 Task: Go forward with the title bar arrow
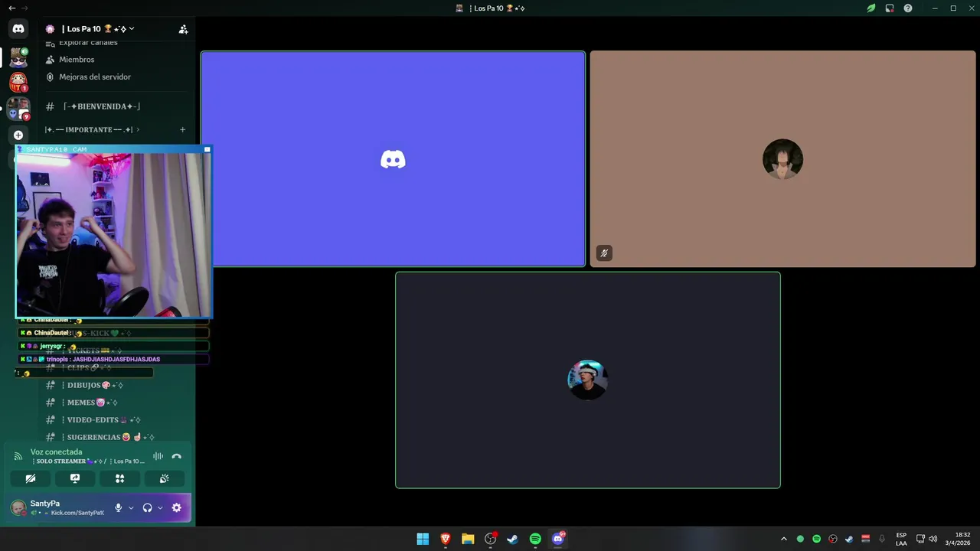click(x=24, y=8)
